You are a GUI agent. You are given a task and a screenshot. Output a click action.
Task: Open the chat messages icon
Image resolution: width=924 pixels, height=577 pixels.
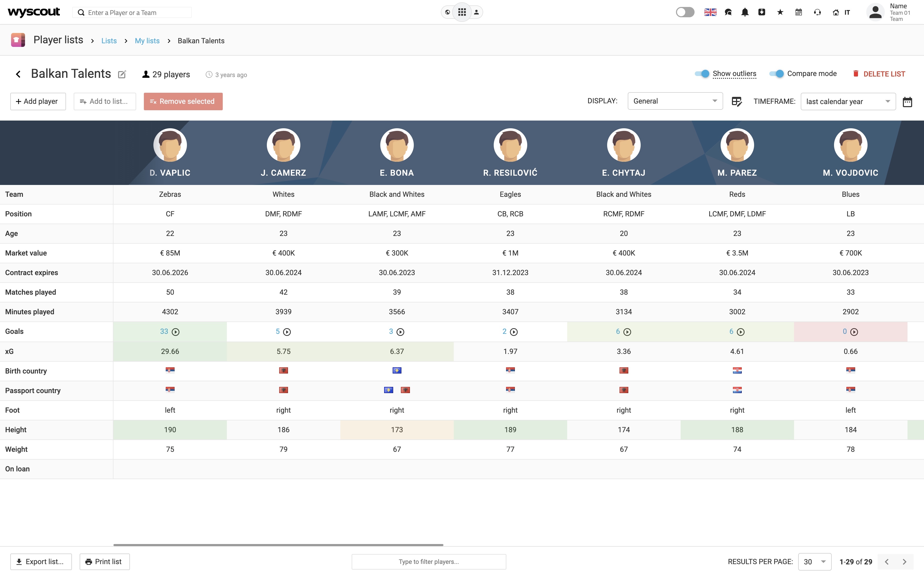[x=728, y=12]
